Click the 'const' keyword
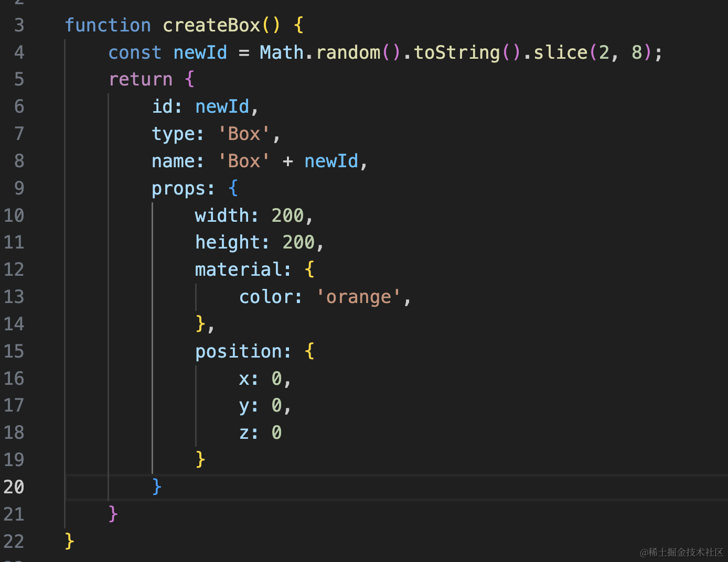 [135, 52]
